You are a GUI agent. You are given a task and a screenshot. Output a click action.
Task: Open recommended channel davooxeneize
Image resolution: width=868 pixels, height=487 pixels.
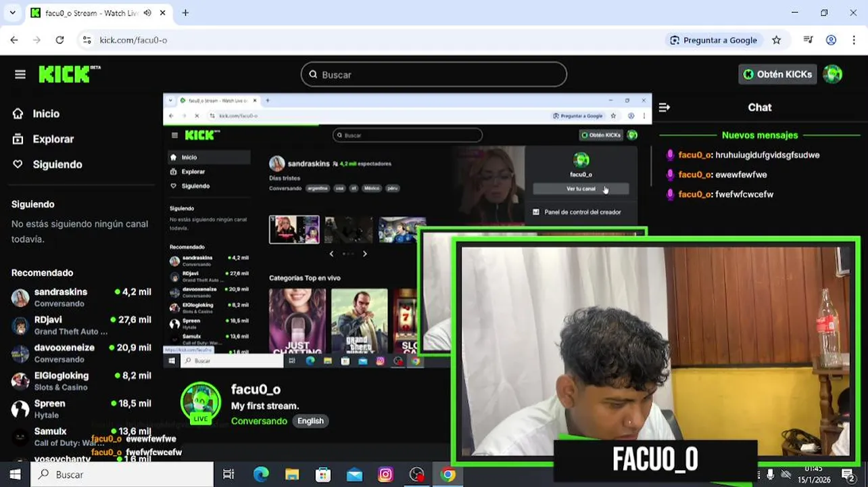point(81,353)
